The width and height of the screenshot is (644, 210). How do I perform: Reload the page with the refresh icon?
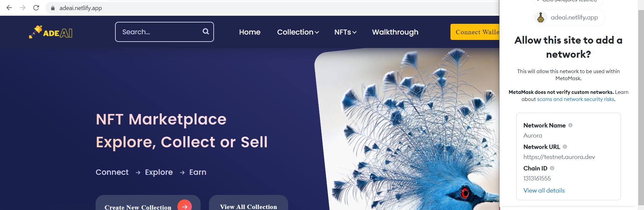36,8
